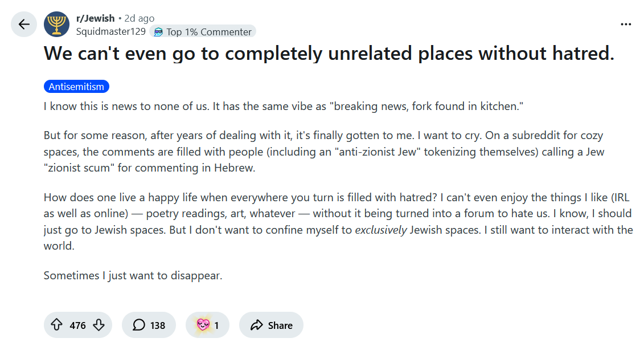Open the Squidmaster129 user profile
This screenshot has height=342, width=644.
[x=110, y=32]
